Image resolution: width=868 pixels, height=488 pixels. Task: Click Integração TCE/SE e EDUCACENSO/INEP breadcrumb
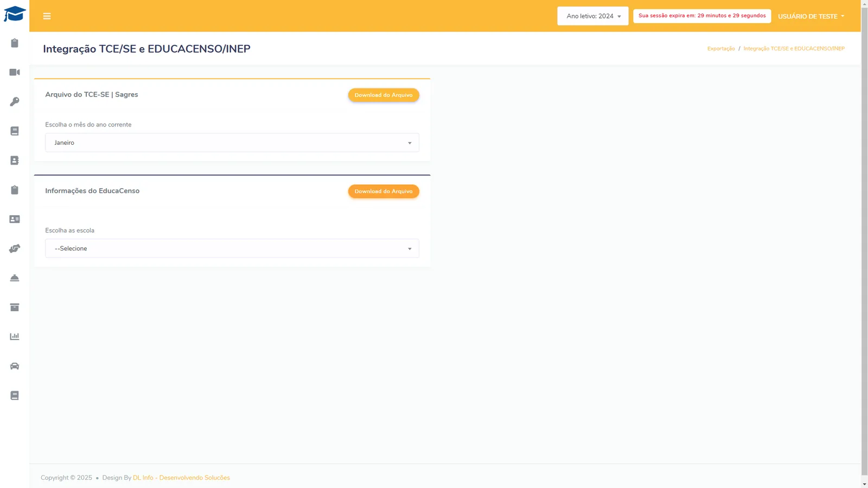pos(794,49)
